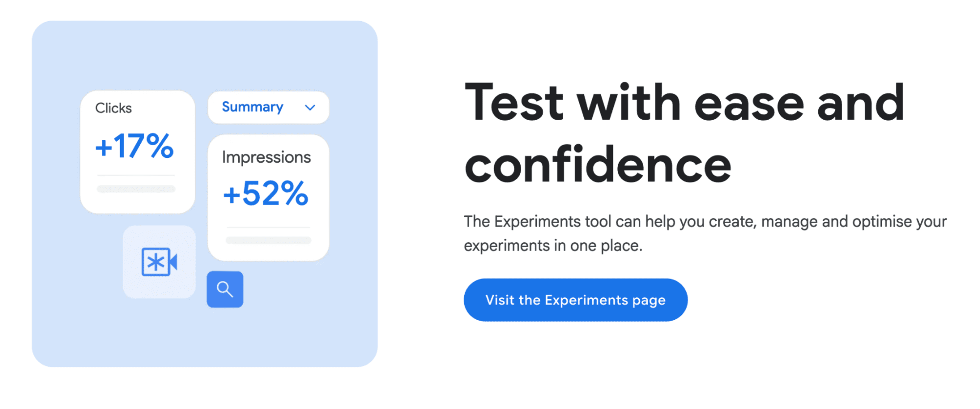Viewport: 980px width, 409px height.
Task: Select the Clicks card title
Action: click(113, 108)
